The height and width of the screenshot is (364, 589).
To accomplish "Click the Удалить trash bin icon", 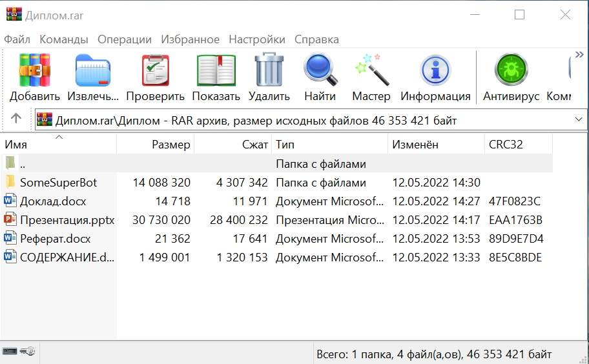I will pyautogui.click(x=269, y=70).
